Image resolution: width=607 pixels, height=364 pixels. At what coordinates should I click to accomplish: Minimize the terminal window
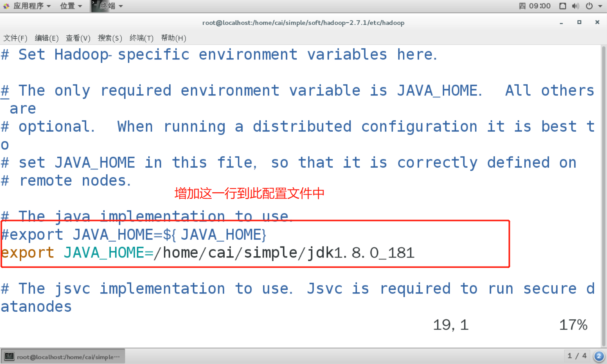pos(561,23)
